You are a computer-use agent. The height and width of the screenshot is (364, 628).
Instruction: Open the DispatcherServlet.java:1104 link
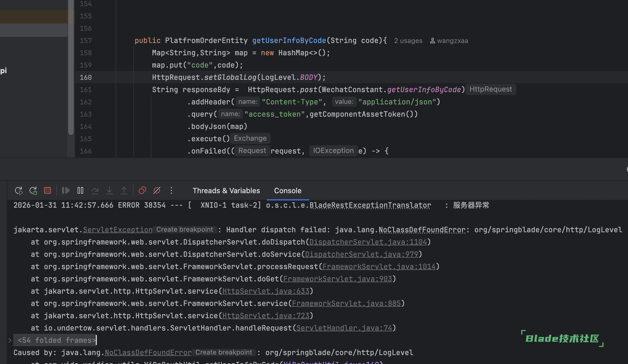(368, 242)
